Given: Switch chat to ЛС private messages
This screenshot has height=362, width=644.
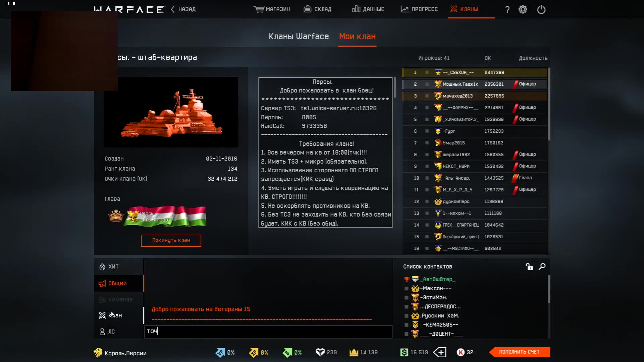Looking at the screenshot, I should 111,331.
